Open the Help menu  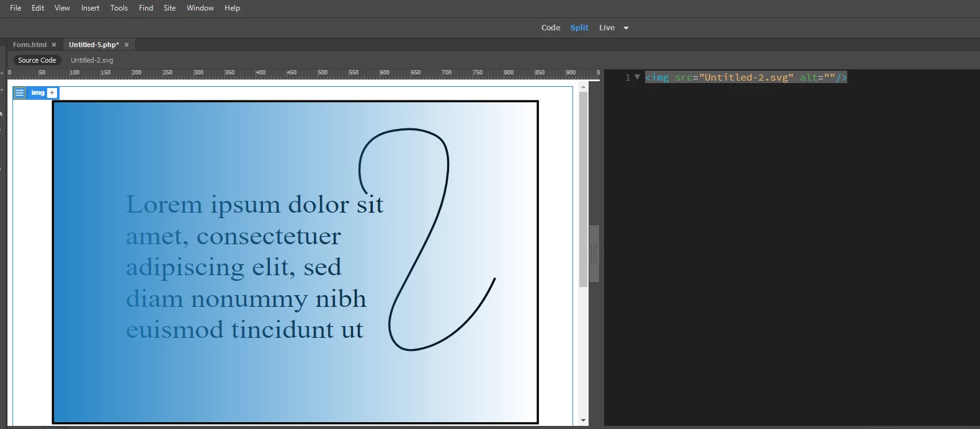point(232,8)
